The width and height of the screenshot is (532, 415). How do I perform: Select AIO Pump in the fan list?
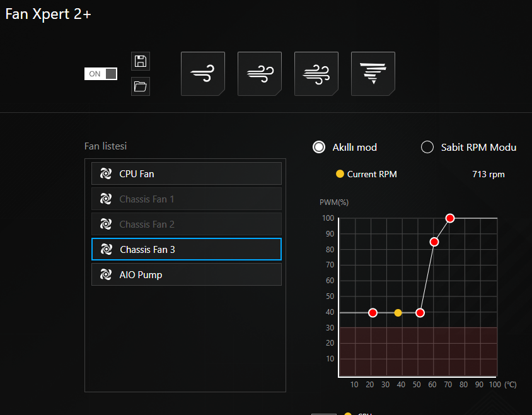[x=187, y=274]
